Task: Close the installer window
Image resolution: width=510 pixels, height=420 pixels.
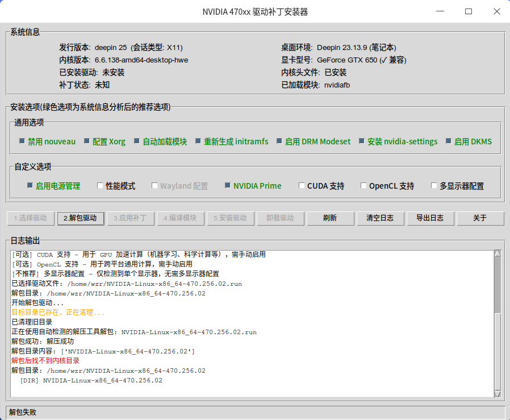Action: [497, 11]
